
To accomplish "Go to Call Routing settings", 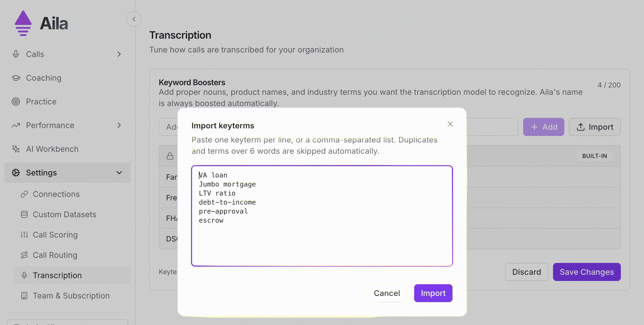I will (x=72, y=255).
